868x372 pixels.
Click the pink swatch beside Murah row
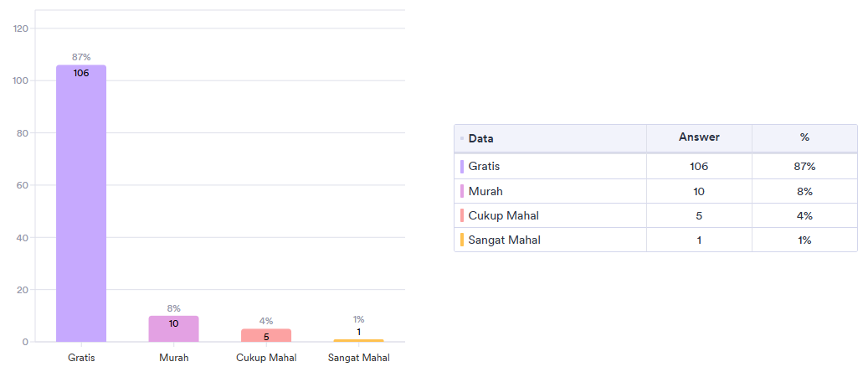pos(462,191)
